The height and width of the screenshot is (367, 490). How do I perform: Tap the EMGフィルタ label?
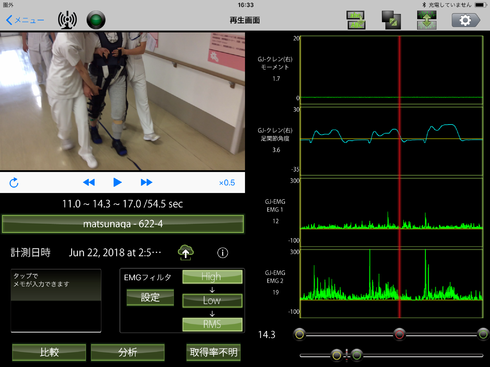click(147, 277)
